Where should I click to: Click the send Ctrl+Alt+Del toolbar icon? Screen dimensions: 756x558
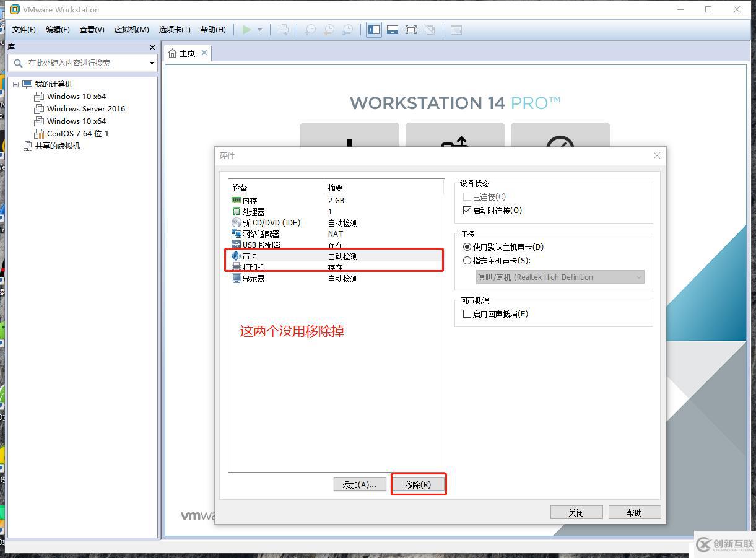coord(284,30)
